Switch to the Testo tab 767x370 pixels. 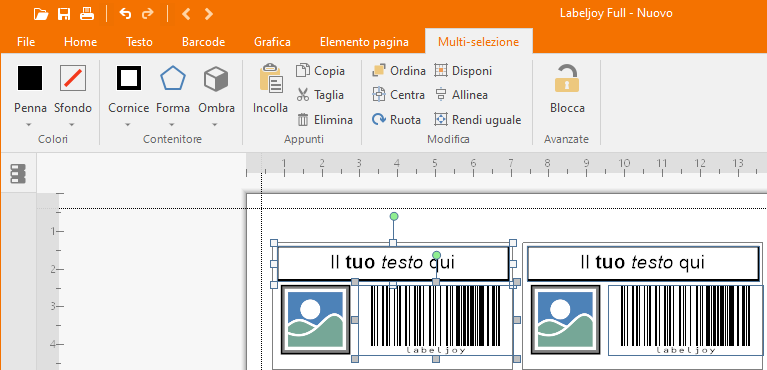(139, 42)
